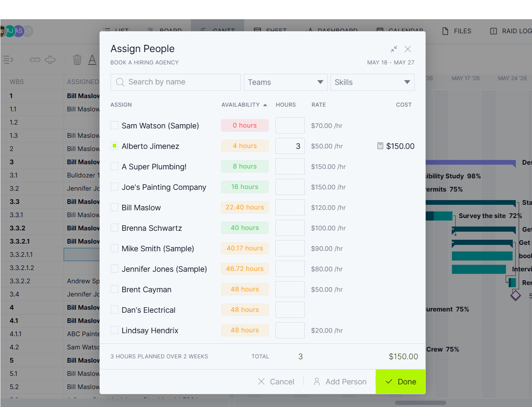Click the Cancel button
This screenshot has width=532, height=407.
click(276, 382)
